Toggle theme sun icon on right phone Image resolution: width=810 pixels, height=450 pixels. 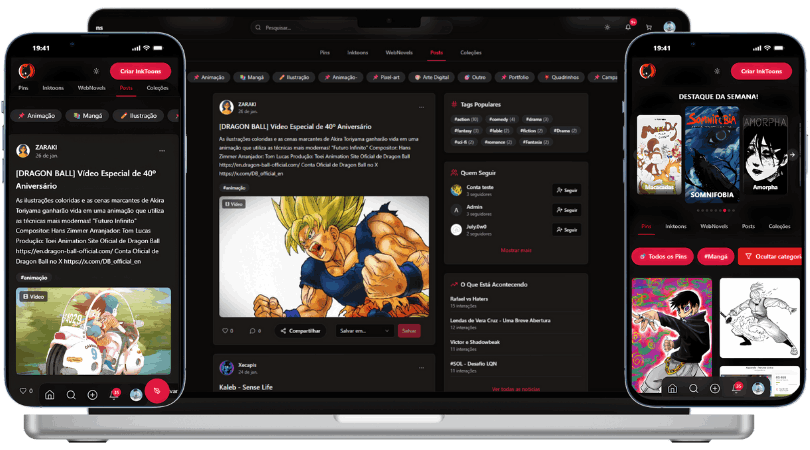[x=716, y=71]
